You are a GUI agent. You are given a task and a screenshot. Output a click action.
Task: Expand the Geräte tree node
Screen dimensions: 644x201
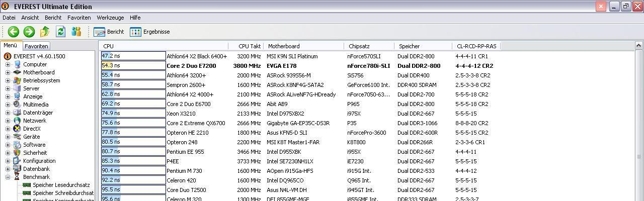point(8,137)
